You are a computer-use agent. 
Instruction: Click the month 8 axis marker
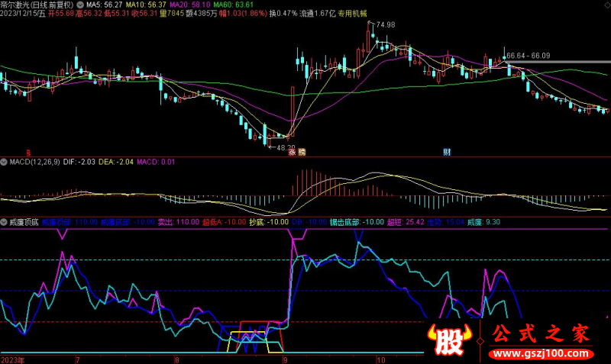point(176,359)
